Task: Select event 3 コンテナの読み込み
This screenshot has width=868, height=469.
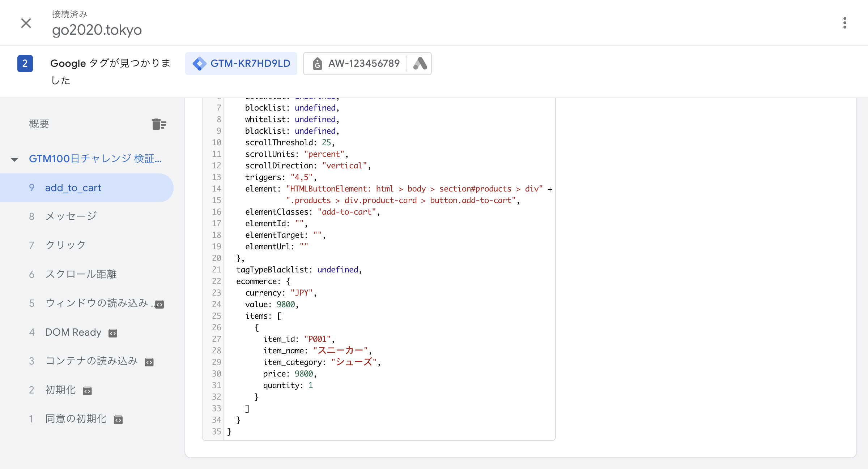Action: 87,361
